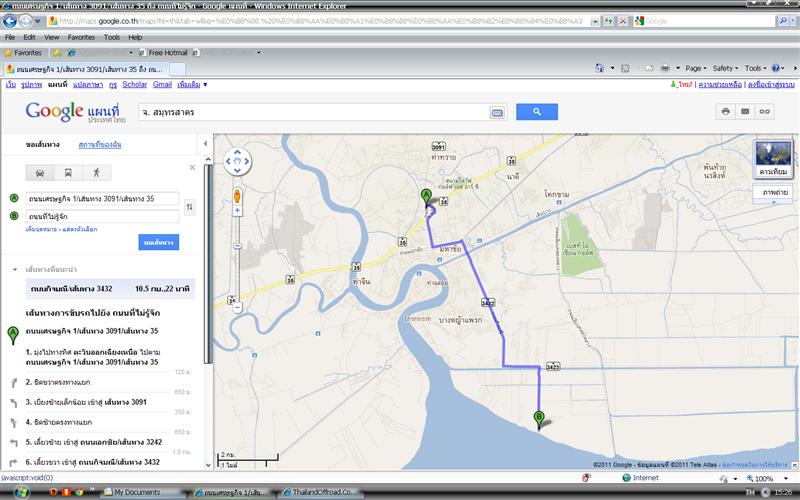
Task: Open the สถานที่ของฉัน (My places) tab
Action: [99, 146]
